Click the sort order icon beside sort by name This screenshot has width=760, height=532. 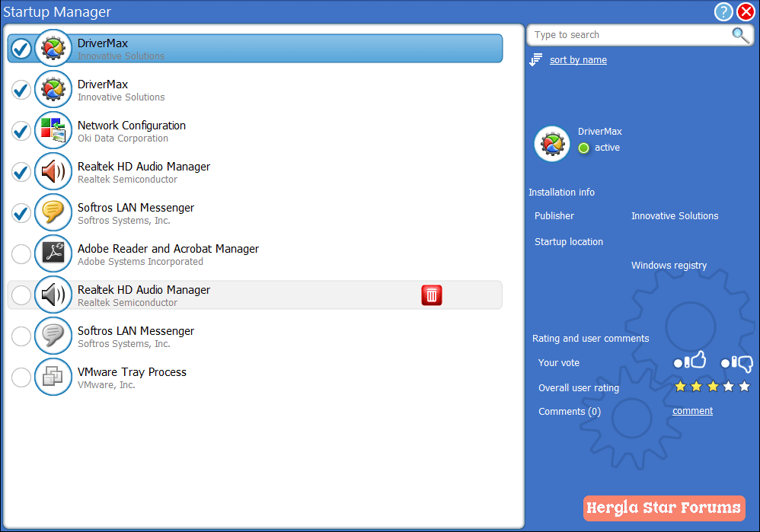pyautogui.click(x=536, y=60)
